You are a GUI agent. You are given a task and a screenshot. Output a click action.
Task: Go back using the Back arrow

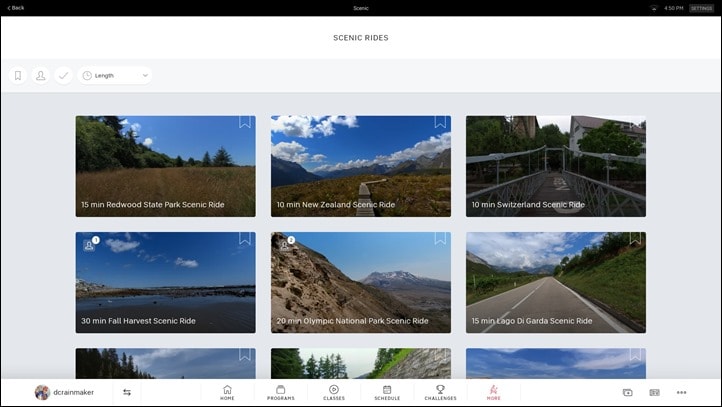point(16,8)
